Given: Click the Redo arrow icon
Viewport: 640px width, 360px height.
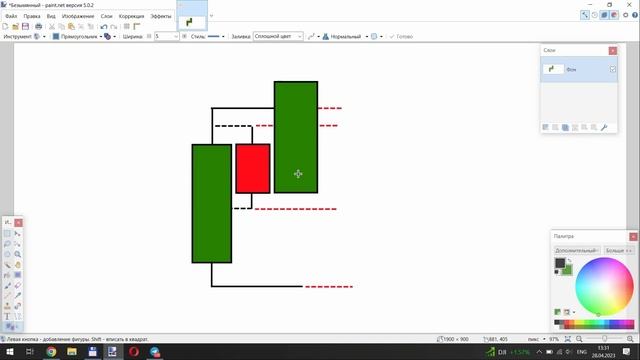Looking at the screenshot, I should click(113, 27).
